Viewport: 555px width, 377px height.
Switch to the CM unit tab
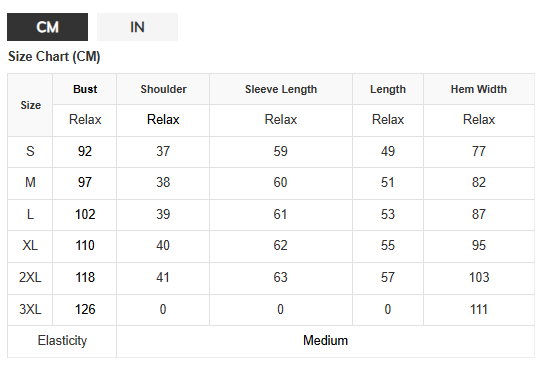[47, 27]
